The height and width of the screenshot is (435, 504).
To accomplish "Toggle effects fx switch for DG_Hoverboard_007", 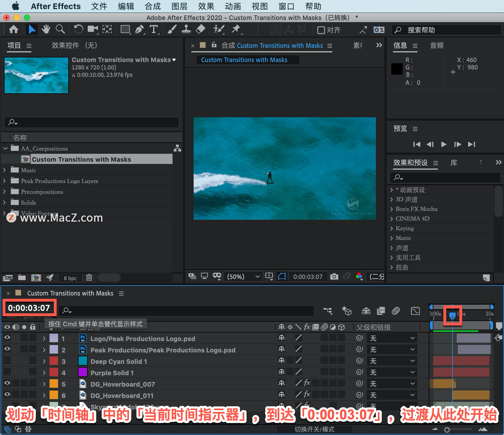I will 307,383.
